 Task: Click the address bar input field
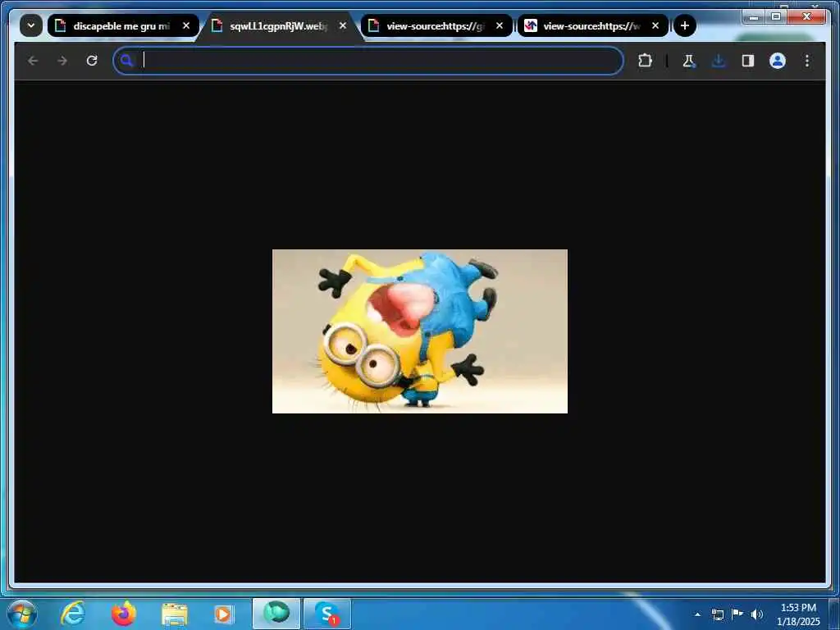pyautogui.click(x=368, y=61)
